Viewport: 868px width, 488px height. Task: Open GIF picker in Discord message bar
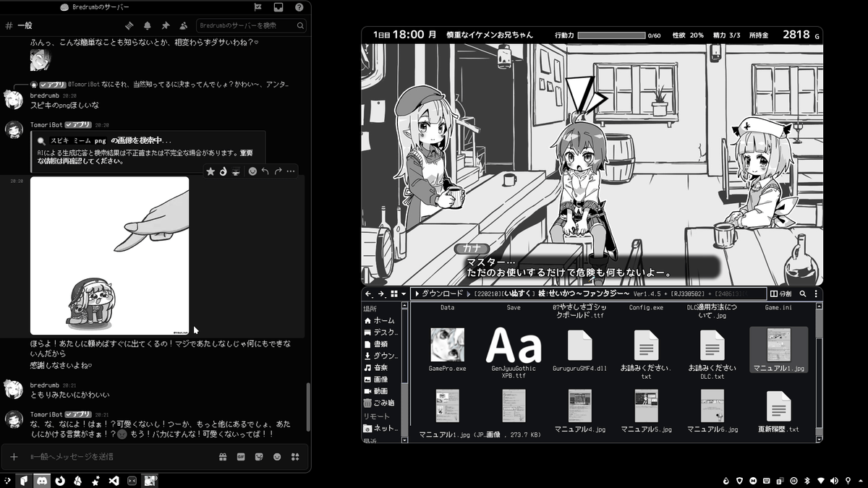(241, 457)
